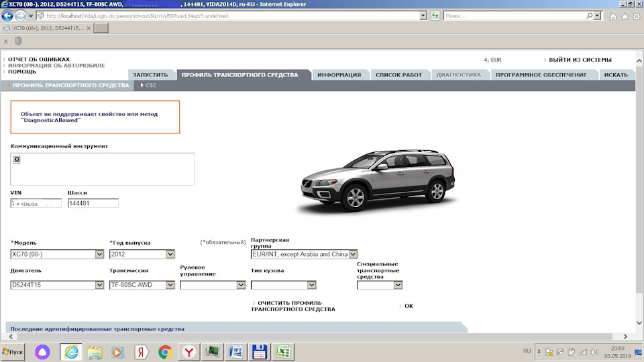Viewport: 644px width, 362px height.
Task: Open the monitor utility taskbar icon
Action: pyautogui.click(x=213, y=352)
